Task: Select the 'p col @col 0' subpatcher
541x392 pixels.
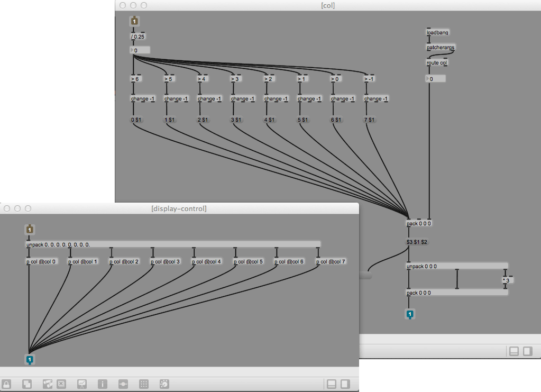Action: tap(41, 261)
